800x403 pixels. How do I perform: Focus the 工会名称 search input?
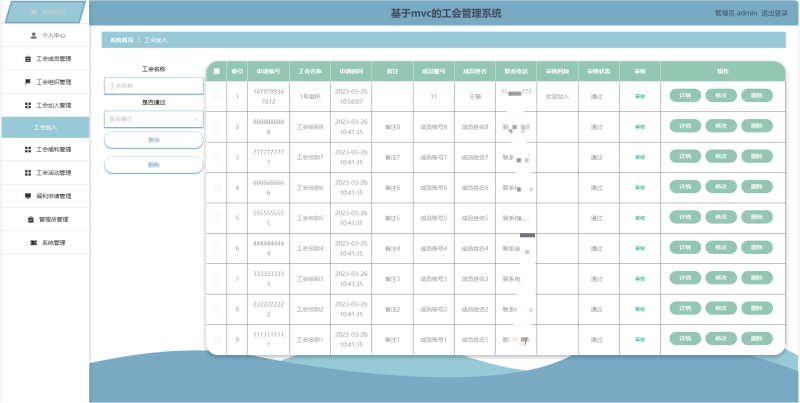[x=154, y=86]
